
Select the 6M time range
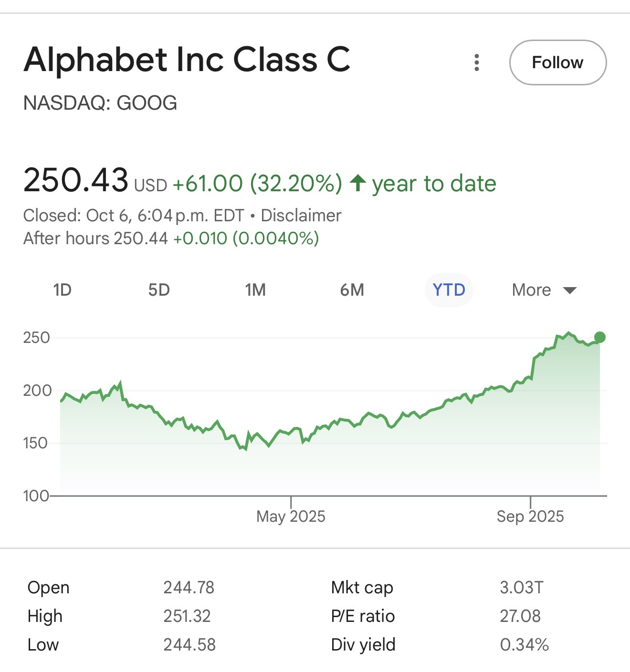[352, 290]
